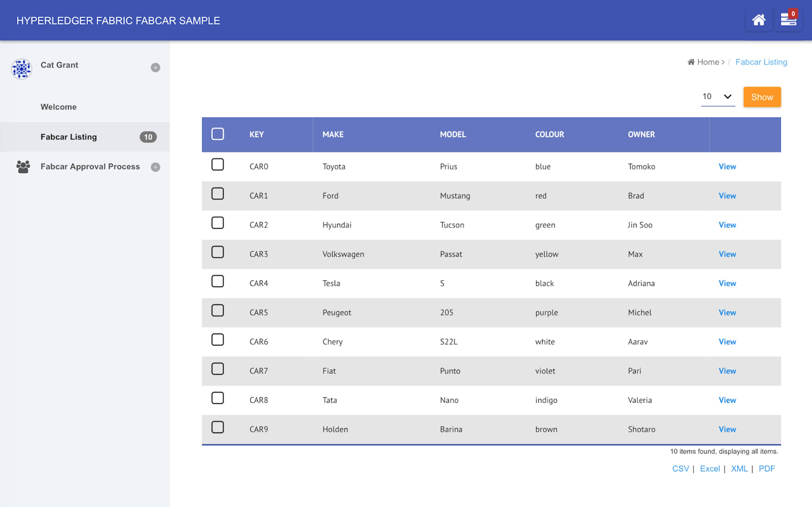812x507 pixels.
Task: Expand Cat Grant menu with plus icon
Action: pos(155,68)
